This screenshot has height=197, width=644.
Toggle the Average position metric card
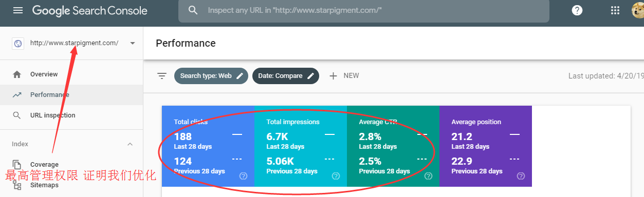tap(486, 146)
